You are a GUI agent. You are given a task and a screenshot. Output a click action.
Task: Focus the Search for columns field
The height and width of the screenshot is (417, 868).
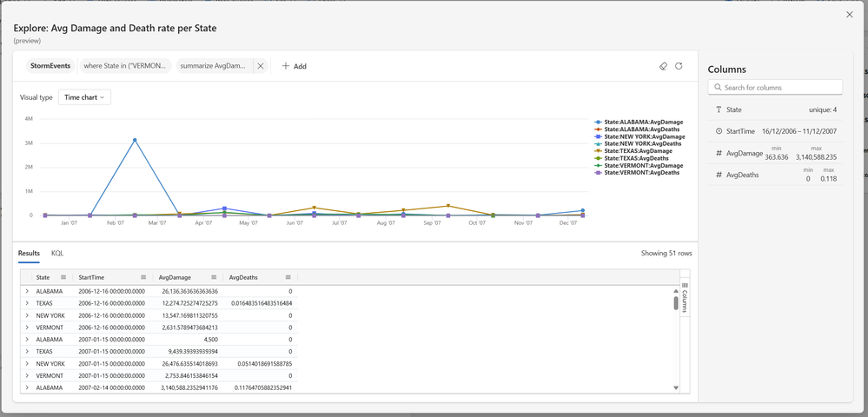click(x=775, y=88)
